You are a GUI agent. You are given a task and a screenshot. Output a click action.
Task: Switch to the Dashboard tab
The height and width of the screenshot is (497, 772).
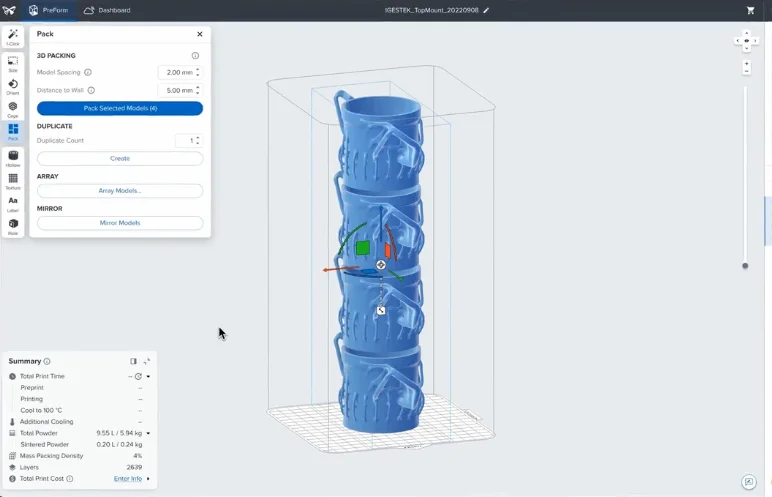pos(107,10)
